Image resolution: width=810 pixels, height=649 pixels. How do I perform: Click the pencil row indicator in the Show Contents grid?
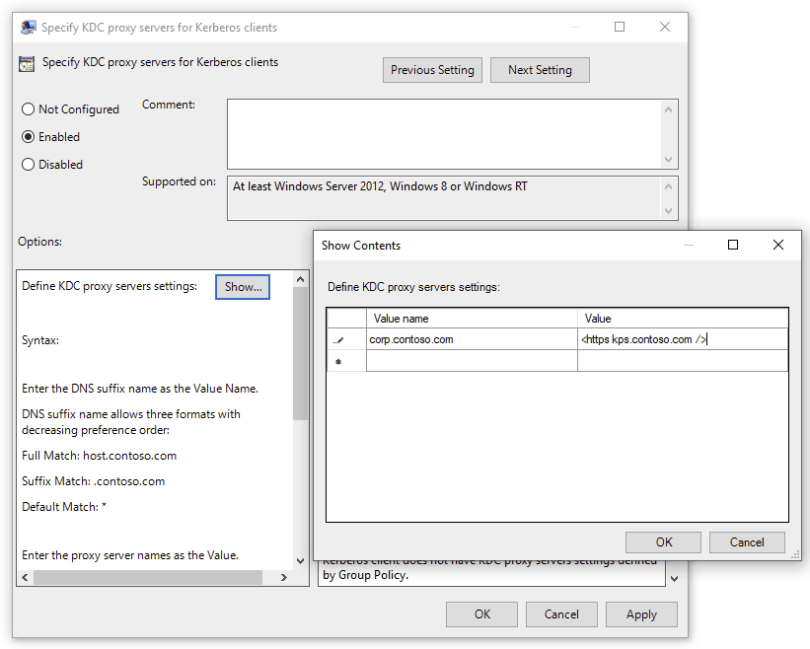(x=340, y=338)
